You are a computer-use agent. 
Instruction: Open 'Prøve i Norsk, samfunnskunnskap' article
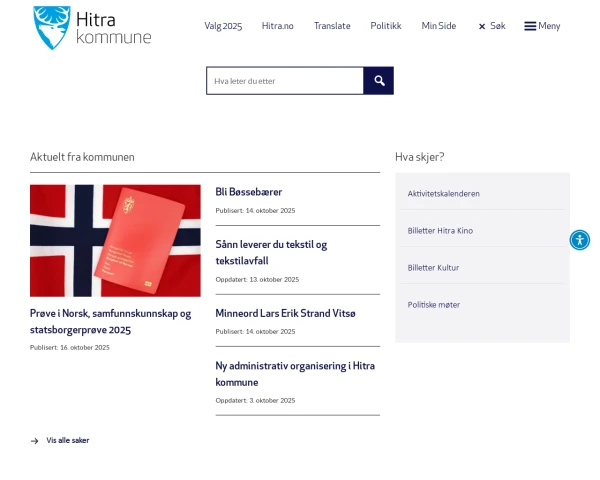pos(110,322)
